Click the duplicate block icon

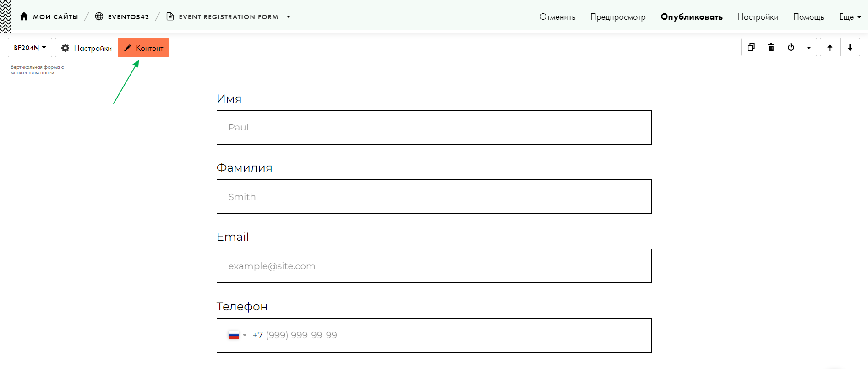pos(751,48)
